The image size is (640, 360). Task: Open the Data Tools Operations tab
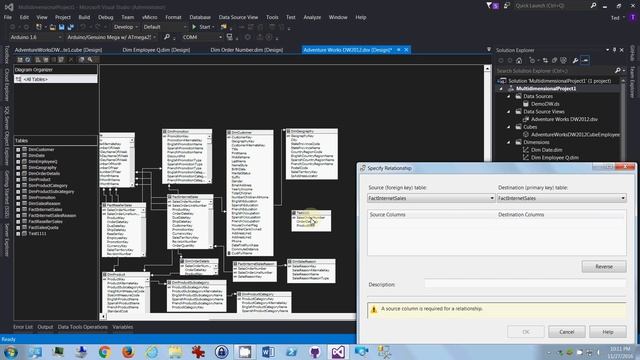(x=82, y=327)
